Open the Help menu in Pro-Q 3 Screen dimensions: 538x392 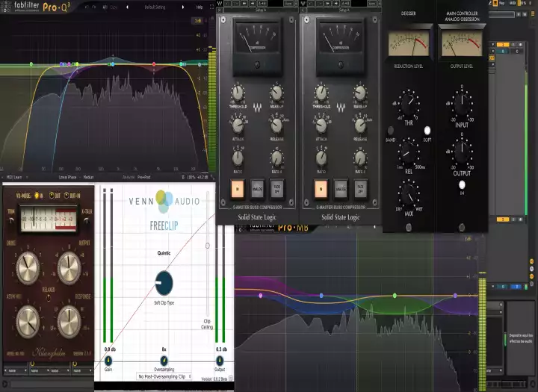pyautogui.click(x=200, y=7)
